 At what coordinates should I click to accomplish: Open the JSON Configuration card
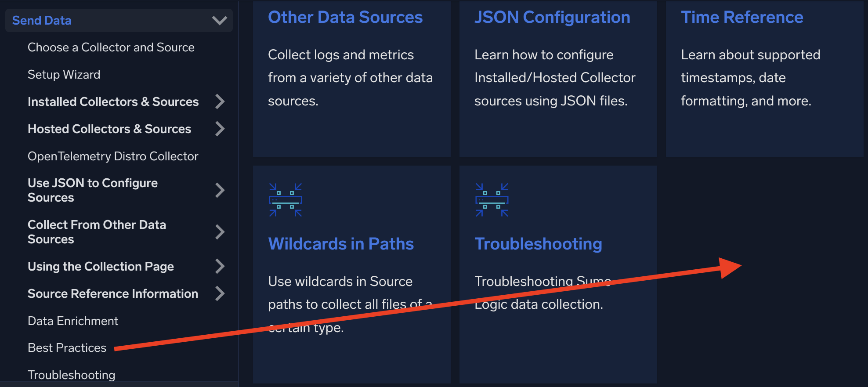tap(552, 17)
